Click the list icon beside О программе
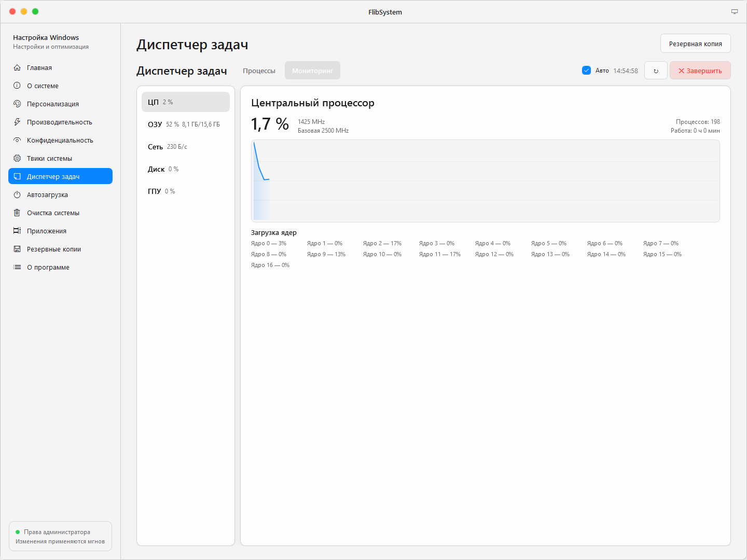747x560 pixels. [x=17, y=268]
